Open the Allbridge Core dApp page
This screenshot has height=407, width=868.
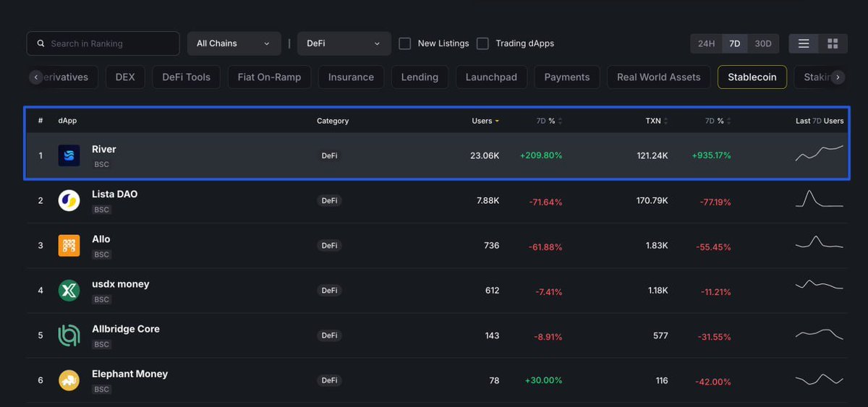[126, 328]
